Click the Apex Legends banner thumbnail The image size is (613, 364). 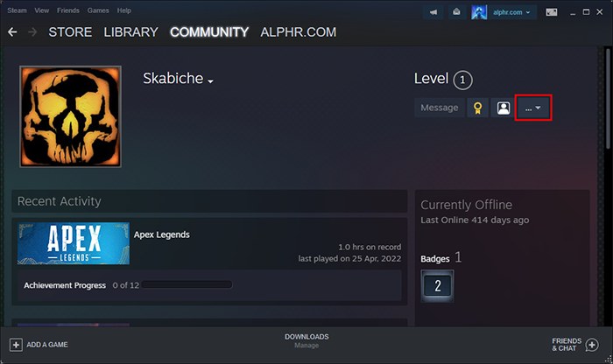click(x=74, y=243)
